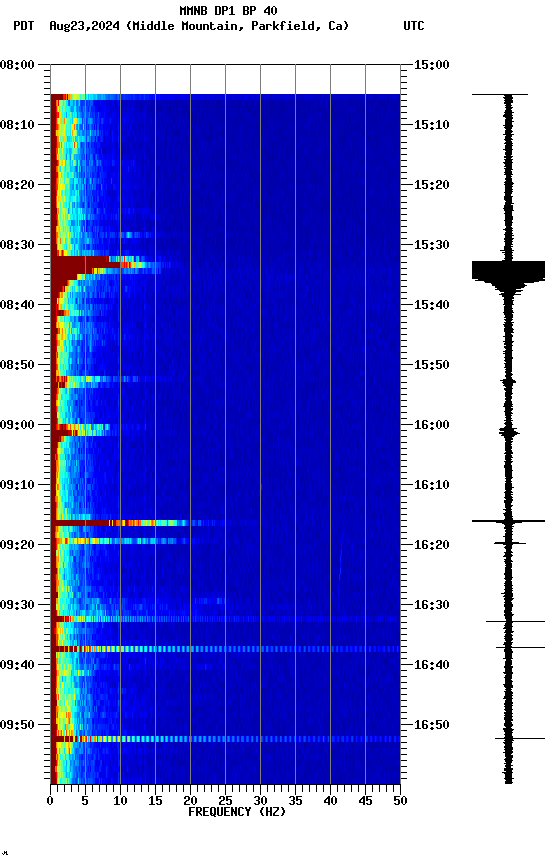Click the seismogram spike near 16:33
Screen dimensions: 552x864
[516, 622]
